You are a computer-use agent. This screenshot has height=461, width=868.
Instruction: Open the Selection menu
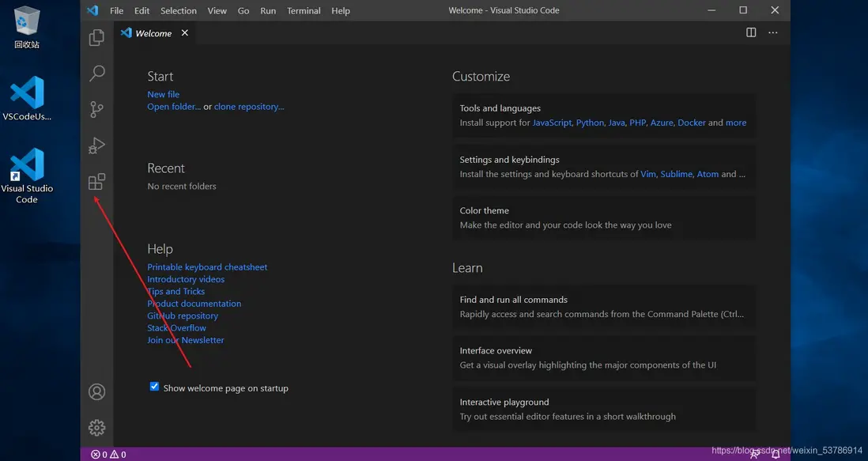click(x=178, y=11)
